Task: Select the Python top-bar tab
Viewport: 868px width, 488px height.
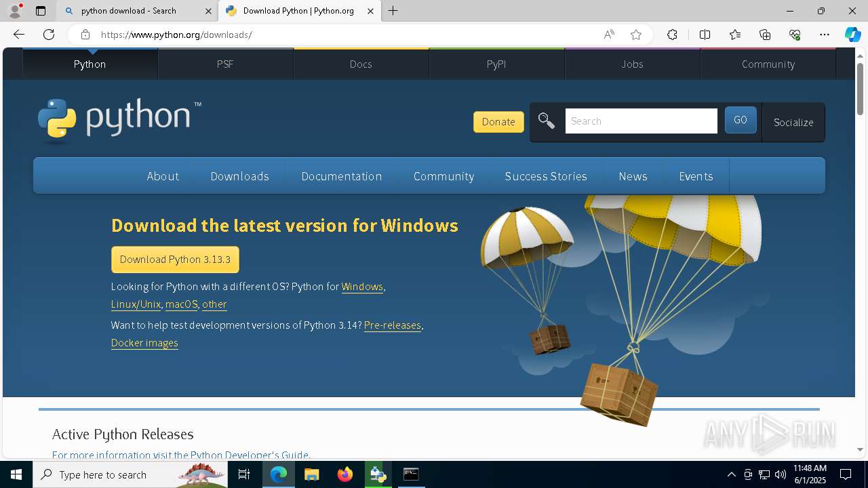Action: (x=90, y=64)
